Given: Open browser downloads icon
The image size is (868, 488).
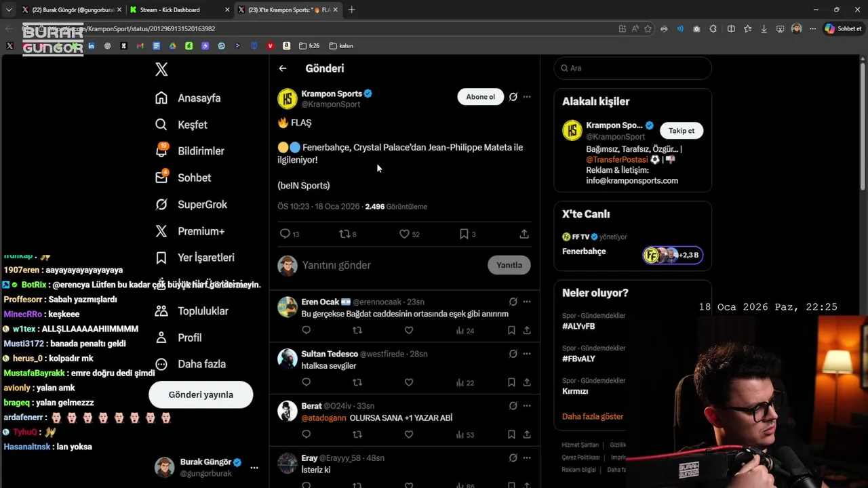Looking at the screenshot, I should 764,28.
